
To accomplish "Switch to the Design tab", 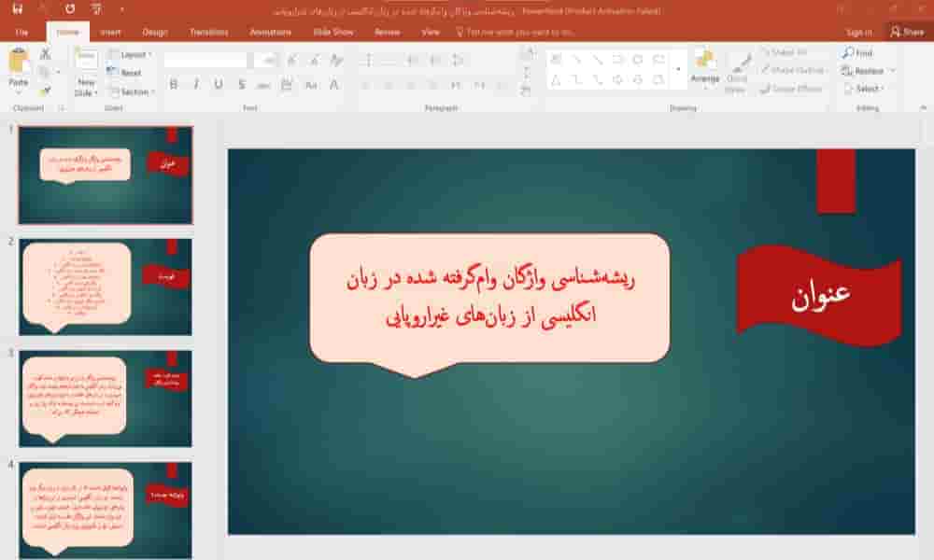I will tap(155, 32).
